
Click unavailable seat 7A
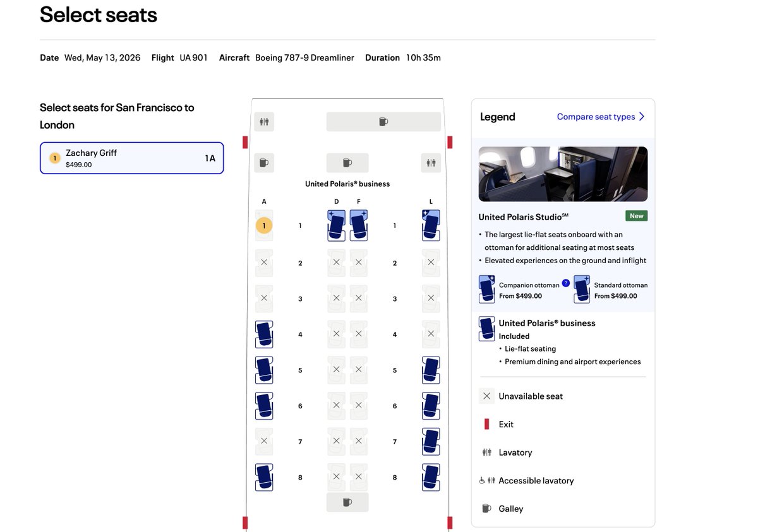coord(264,442)
